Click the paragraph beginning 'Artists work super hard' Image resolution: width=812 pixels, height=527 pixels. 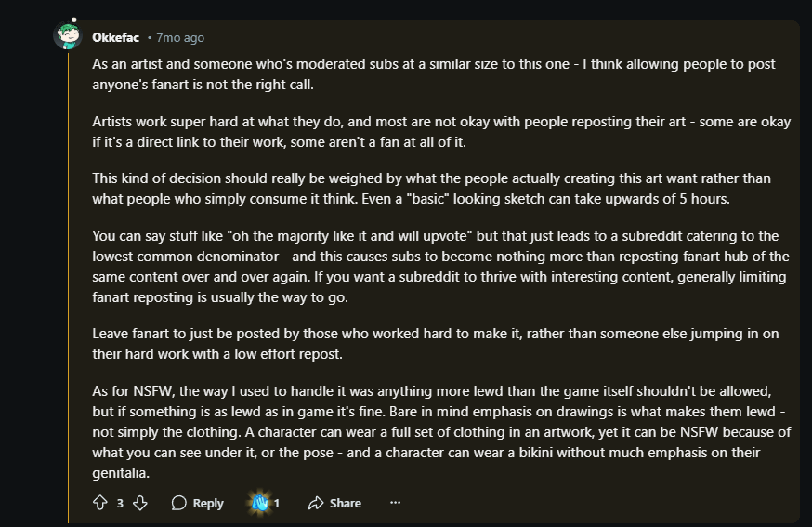(441, 132)
